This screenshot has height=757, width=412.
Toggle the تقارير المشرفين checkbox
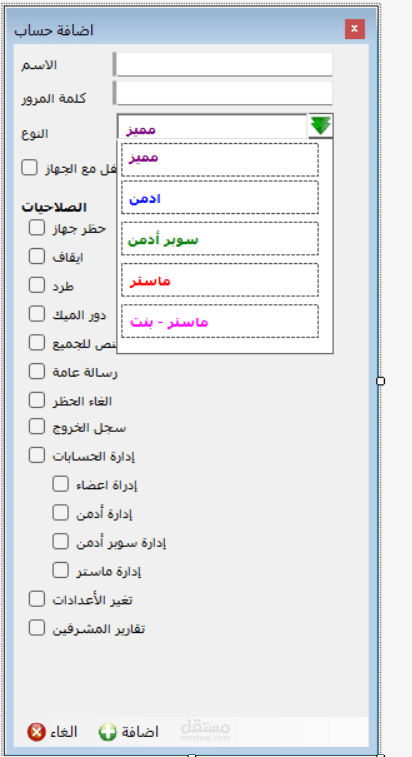pos(36,628)
